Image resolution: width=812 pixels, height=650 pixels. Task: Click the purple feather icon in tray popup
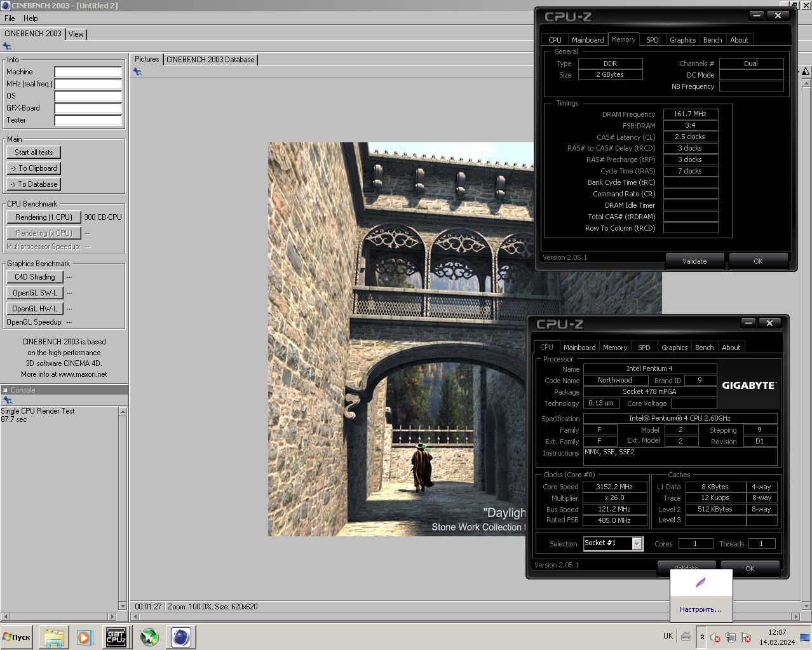click(701, 582)
